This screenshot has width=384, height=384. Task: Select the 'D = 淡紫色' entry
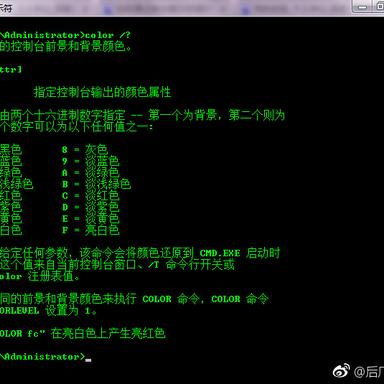click(90, 207)
